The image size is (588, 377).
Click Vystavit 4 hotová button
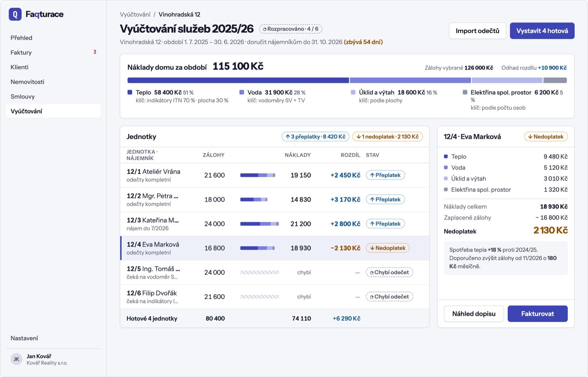pyautogui.click(x=542, y=31)
